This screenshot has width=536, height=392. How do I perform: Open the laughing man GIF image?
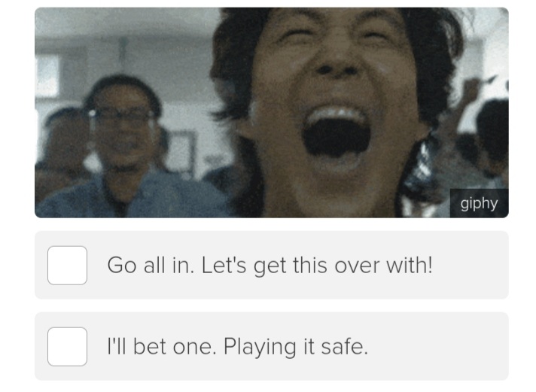[x=272, y=112]
